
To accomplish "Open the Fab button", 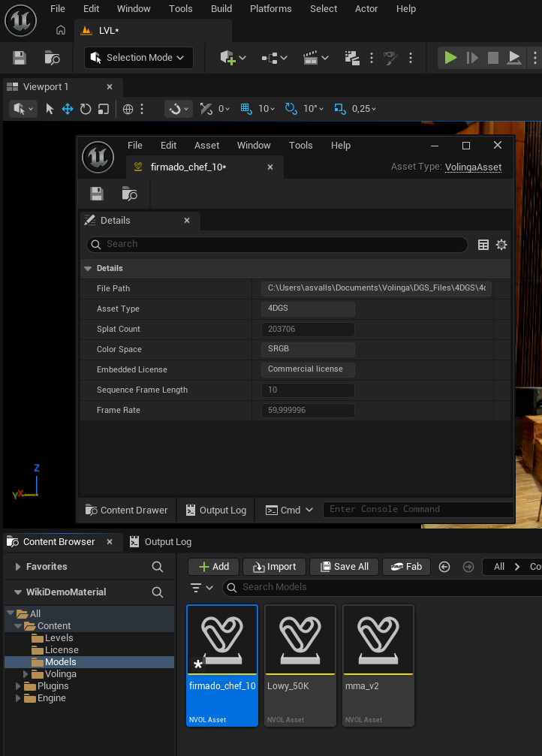I will 406,567.
